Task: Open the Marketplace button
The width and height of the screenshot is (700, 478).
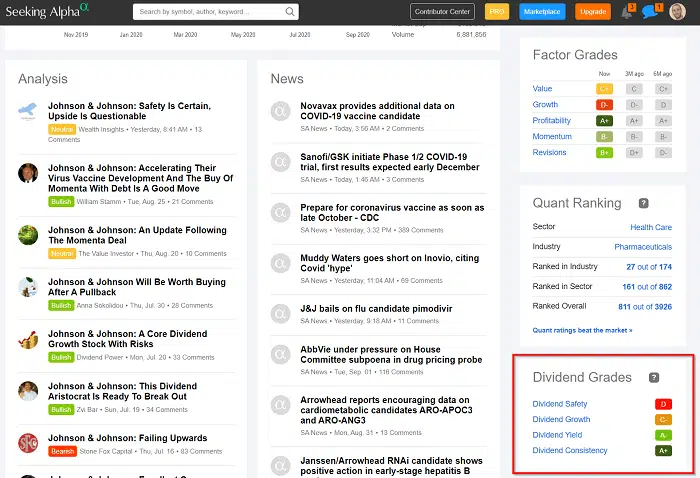Action: (542, 12)
